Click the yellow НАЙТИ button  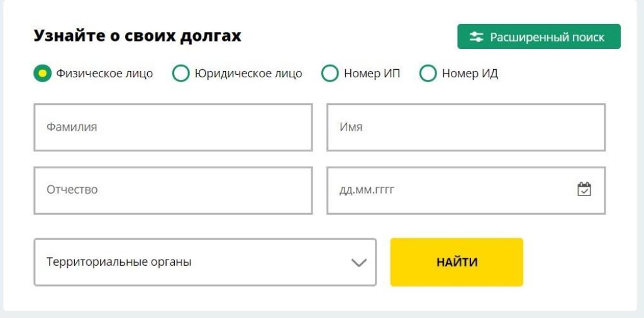click(457, 262)
